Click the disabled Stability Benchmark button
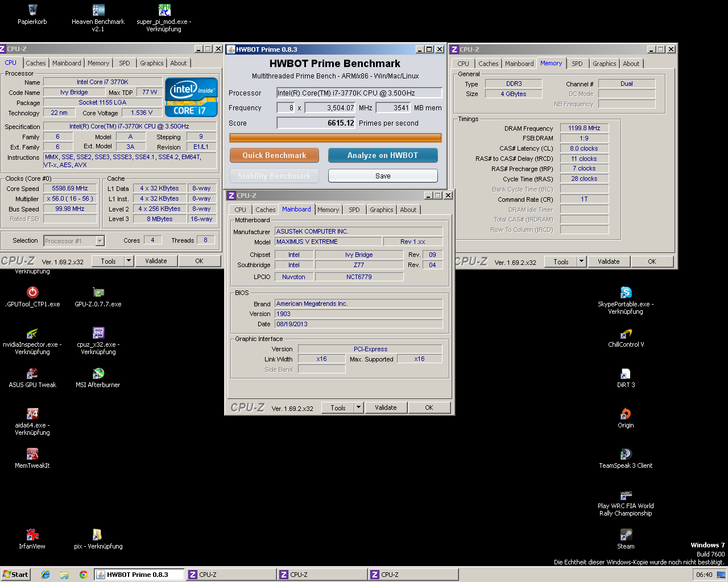The height and width of the screenshot is (582, 728). (x=274, y=176)
